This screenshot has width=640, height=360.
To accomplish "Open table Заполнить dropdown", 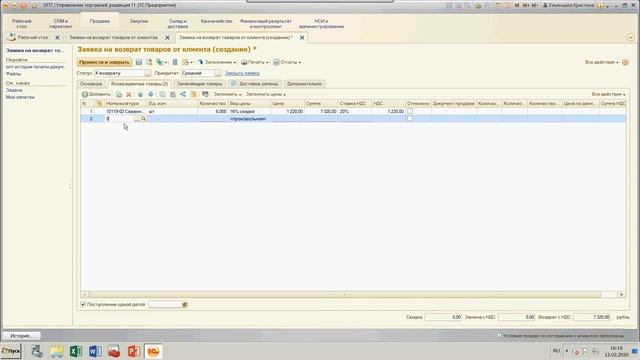I will [x=227, y=94].
